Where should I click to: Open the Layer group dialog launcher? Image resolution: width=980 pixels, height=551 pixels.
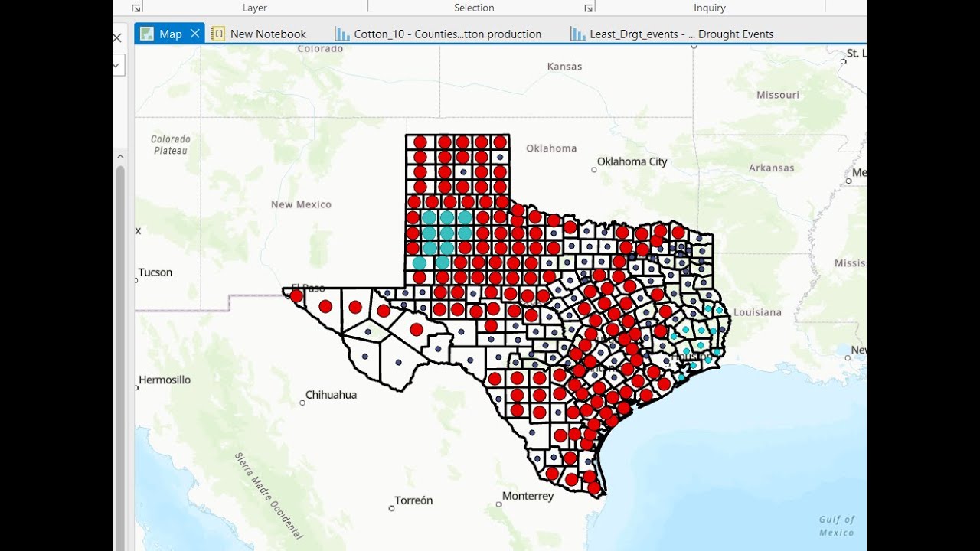(x=136, y=8)
